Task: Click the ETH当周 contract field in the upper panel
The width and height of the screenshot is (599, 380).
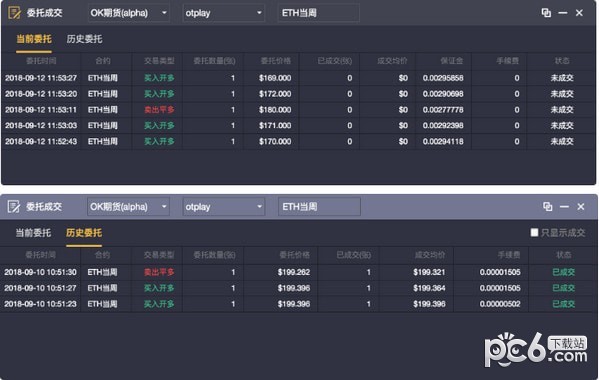Action: (x=319, y=13)
